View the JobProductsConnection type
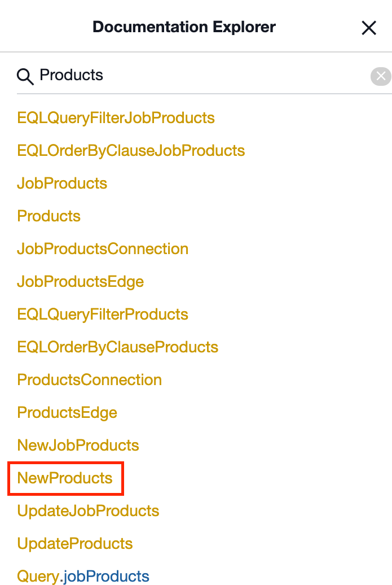This screenshot has height=585, width=392. [103, 248]
